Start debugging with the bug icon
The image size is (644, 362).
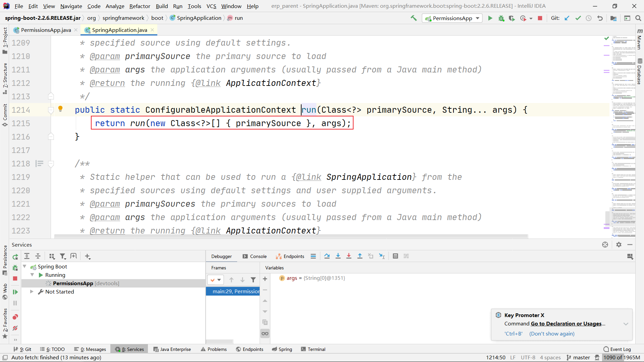pyautogui.click(x=501, y=18)
